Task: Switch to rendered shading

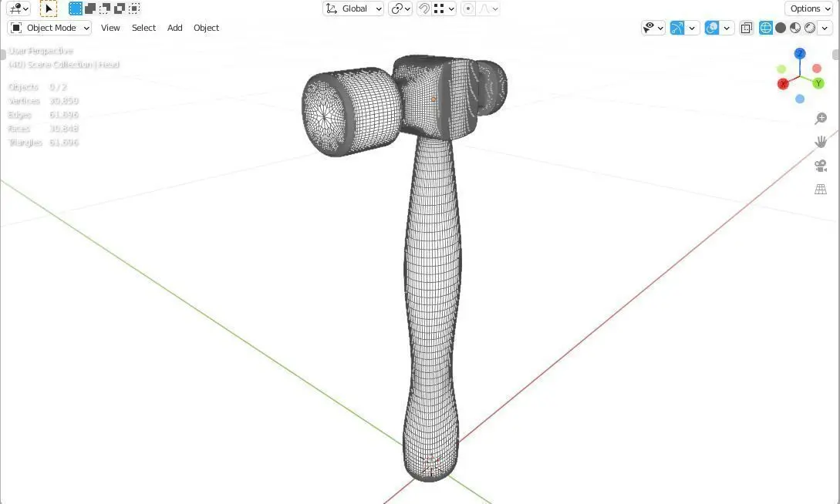Action: pyautogui.click(x=810, y=28)
